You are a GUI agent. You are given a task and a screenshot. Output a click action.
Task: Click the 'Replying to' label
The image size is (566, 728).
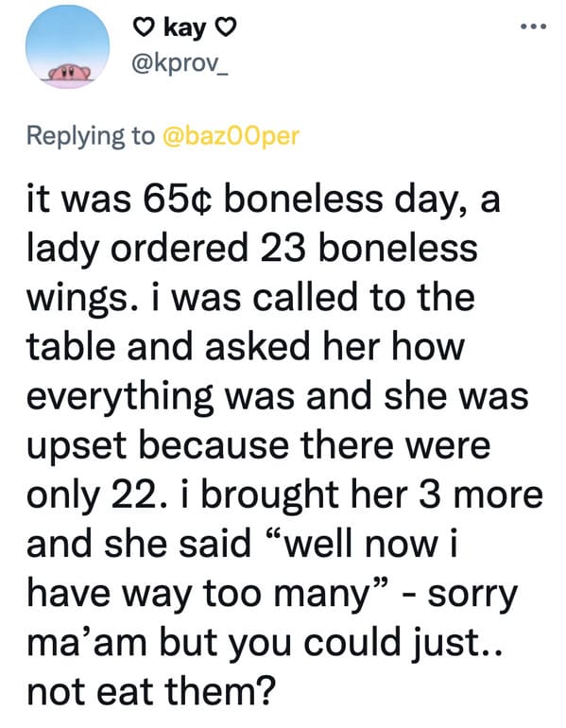(x=91, y=135)
